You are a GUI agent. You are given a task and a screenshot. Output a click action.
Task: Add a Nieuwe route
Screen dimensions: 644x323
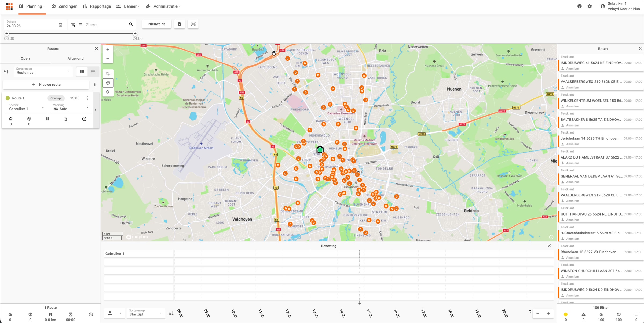click(46, 84)
